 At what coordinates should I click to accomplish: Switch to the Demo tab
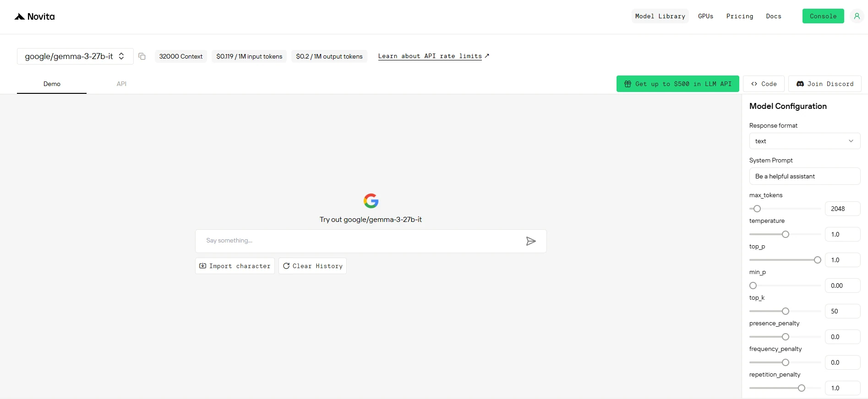pos(52,84)
